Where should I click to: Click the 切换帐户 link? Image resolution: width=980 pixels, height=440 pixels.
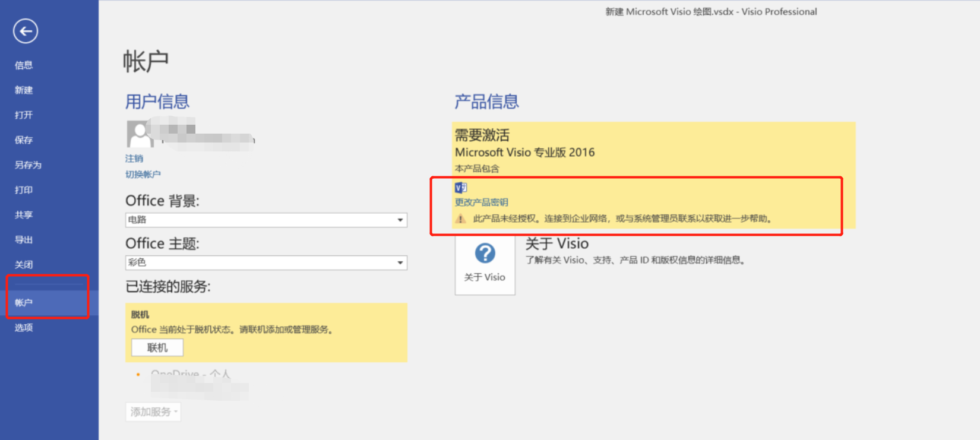143,175
